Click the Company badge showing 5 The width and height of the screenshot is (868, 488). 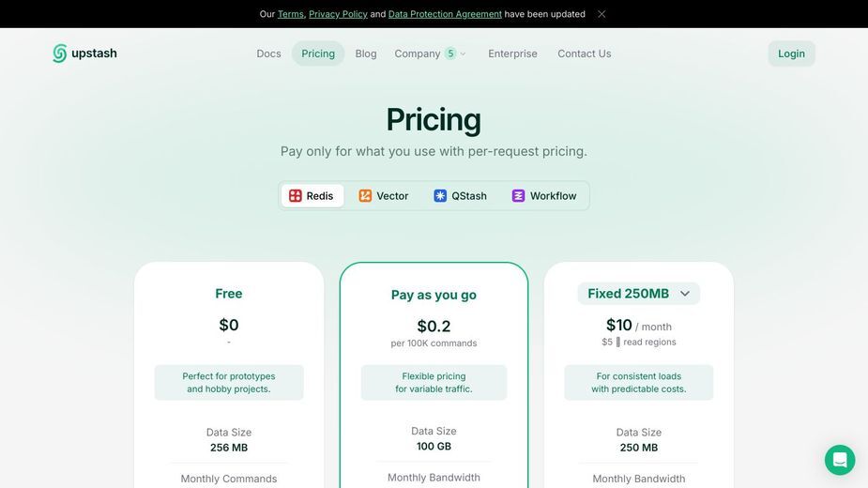[x=450, y=53]
